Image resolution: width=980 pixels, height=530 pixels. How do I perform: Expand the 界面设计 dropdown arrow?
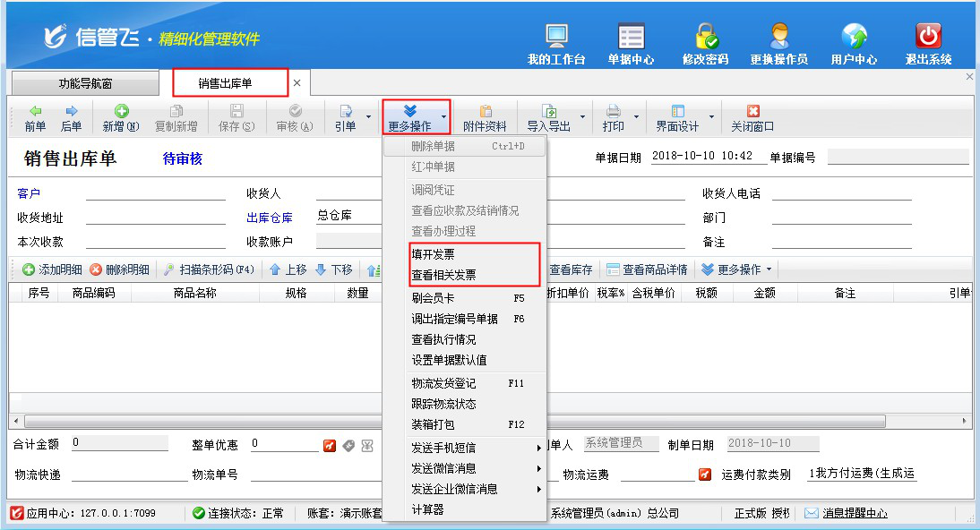click(712, 117)
